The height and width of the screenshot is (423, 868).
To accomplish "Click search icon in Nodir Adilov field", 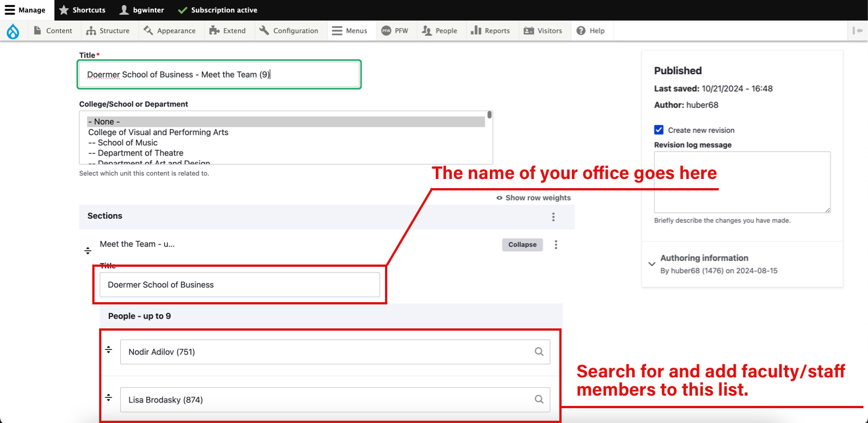I will pos(539,352).
